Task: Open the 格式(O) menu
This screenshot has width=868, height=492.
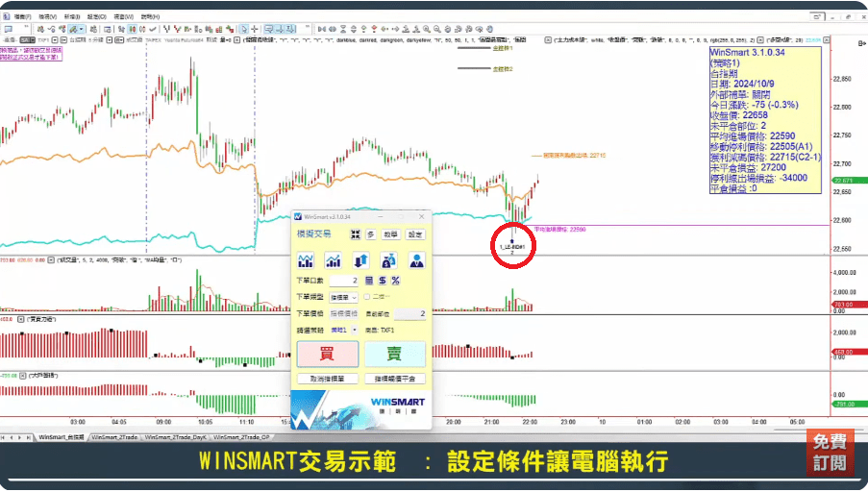Action: [97, 17]
